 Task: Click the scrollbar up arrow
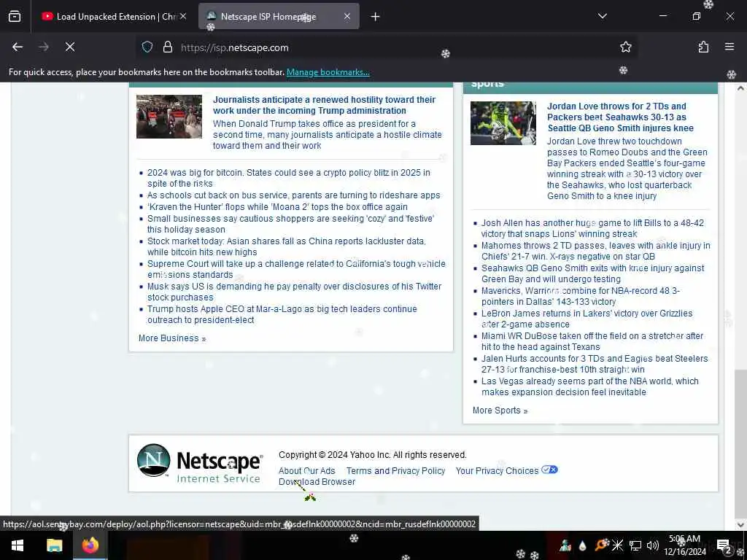[740, 88]
